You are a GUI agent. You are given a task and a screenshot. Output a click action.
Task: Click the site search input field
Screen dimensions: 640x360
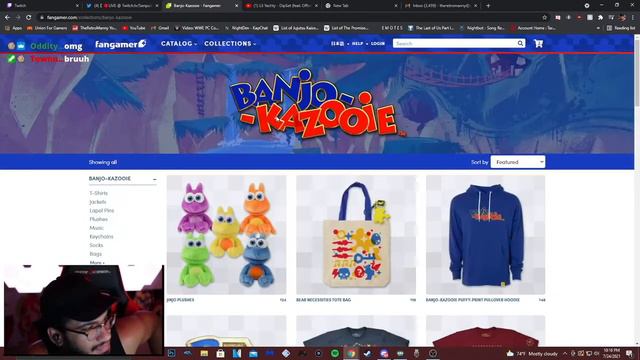(454, 43)
